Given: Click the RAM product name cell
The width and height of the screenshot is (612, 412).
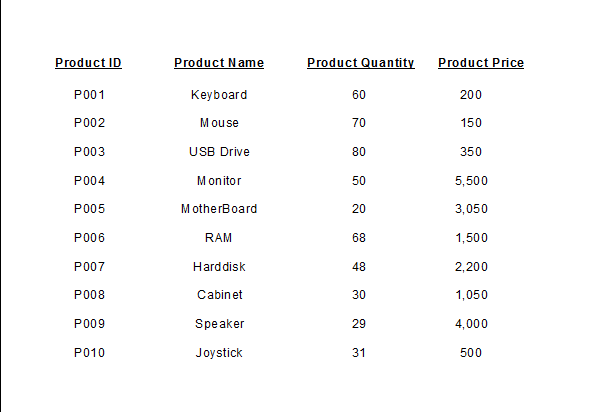Looking at the screenshot, I should pos(219,238).
